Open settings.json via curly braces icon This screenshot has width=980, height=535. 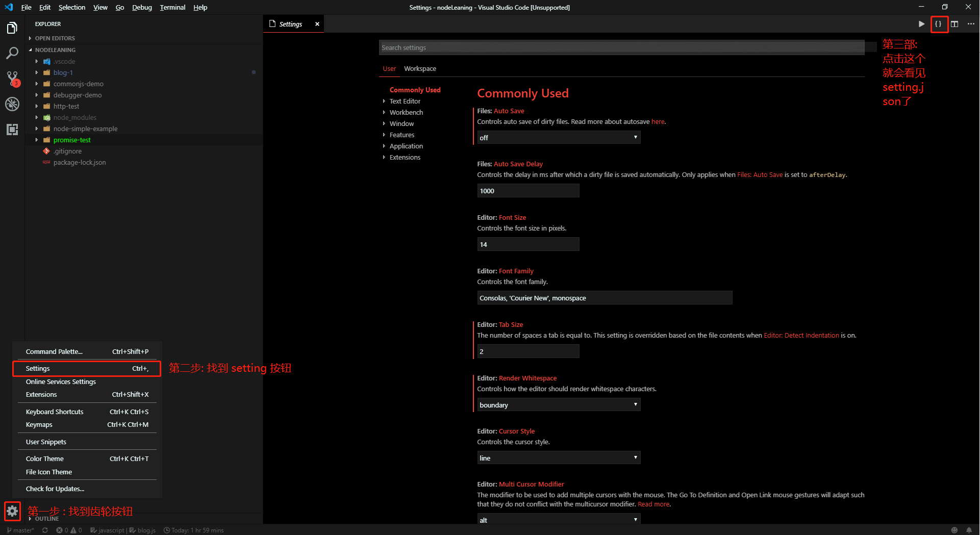tap(938, 24)
